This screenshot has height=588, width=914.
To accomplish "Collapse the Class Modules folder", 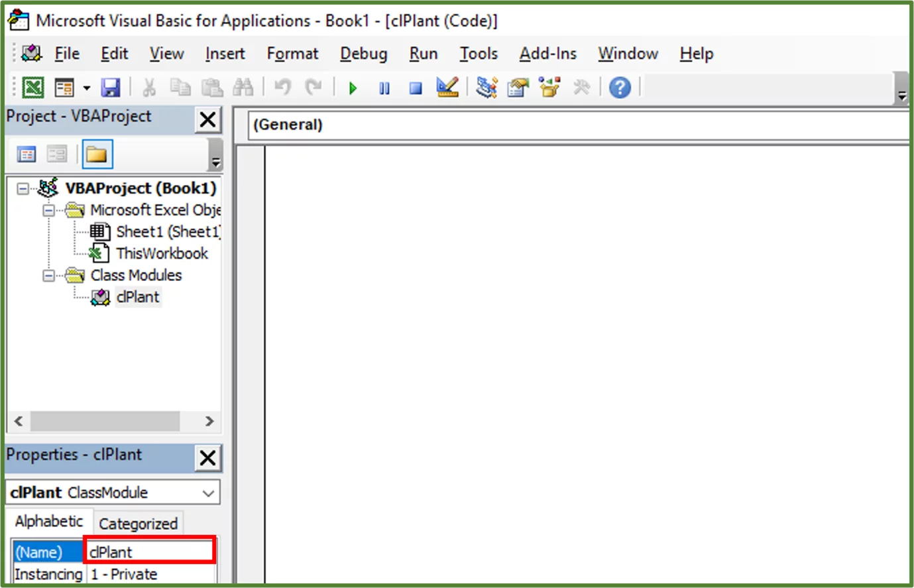I will pos(48,275).
